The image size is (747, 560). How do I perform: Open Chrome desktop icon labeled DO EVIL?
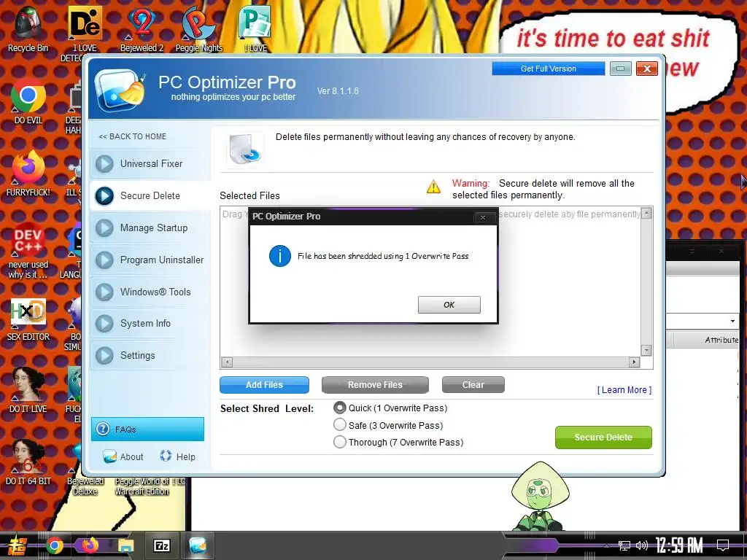pyautogui.click(x=28, y=101)
